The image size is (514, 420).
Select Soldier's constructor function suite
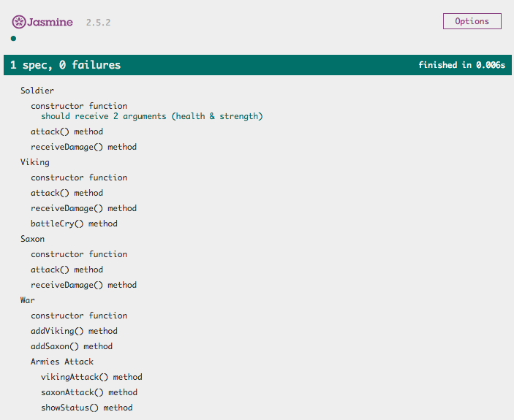[x=78, y=106]
